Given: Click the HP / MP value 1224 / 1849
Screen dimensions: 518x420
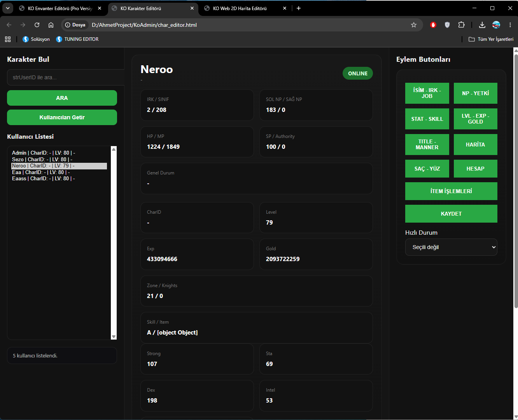Looking at the screenshot, I should point(163,147).
